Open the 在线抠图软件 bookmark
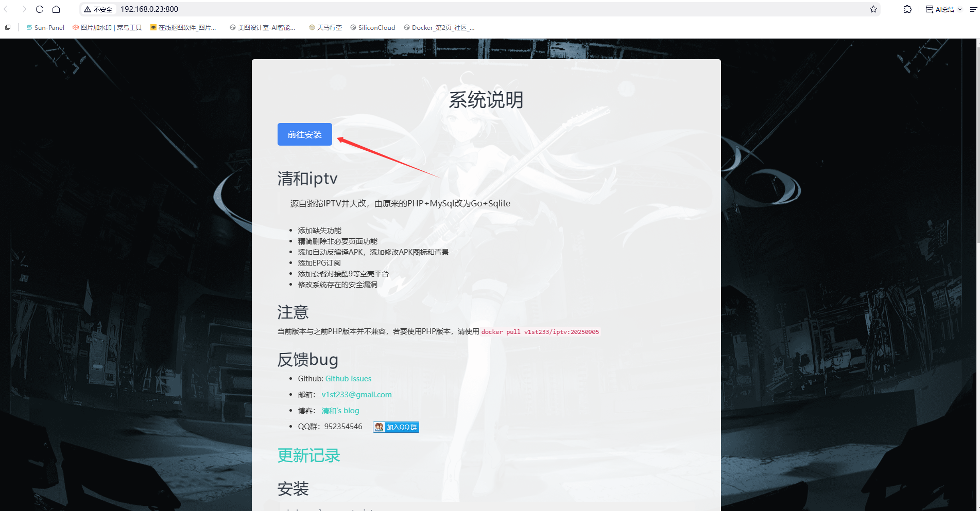Screen dimensions: 980x511 click(x=183, y=27)
